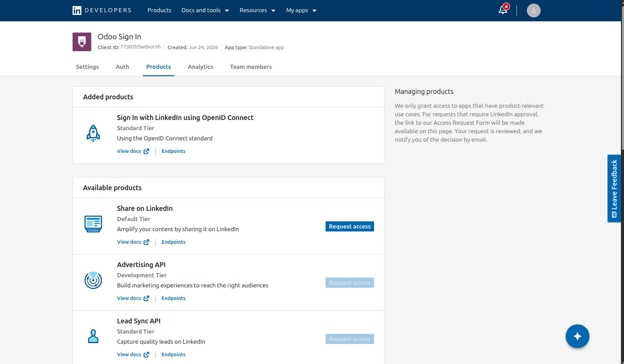Click the rocket icon for Sign In with LinkedIn
Image resolution: width=624 pixels, height=364 pixels.
coord(93,133)
